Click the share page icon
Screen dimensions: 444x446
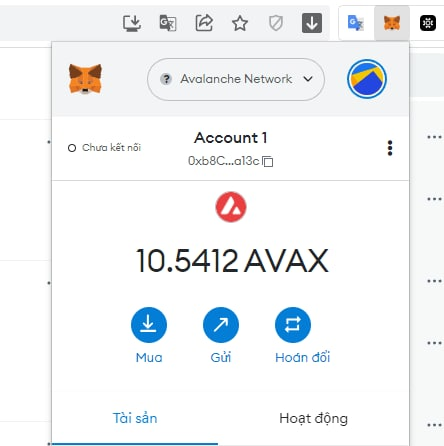pyautogui.click(x=204, y=23)
